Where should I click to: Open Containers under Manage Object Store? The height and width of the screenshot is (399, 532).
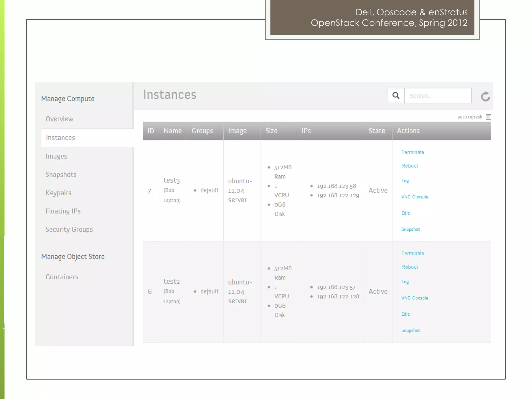(x=62, y=277)
